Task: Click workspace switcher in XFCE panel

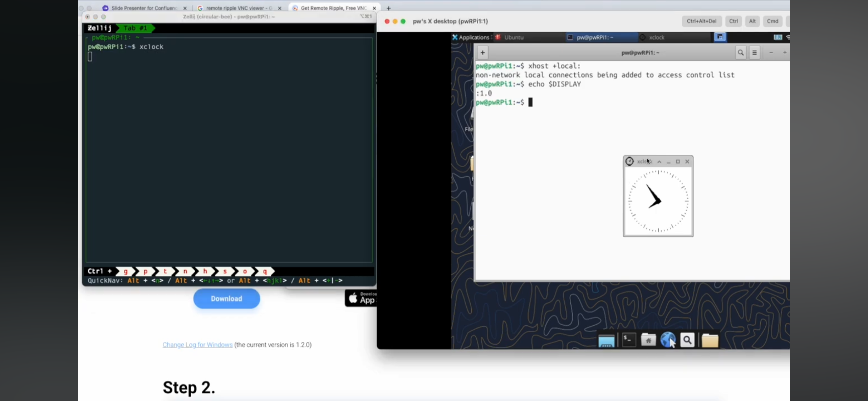Action: click(720, 37)
